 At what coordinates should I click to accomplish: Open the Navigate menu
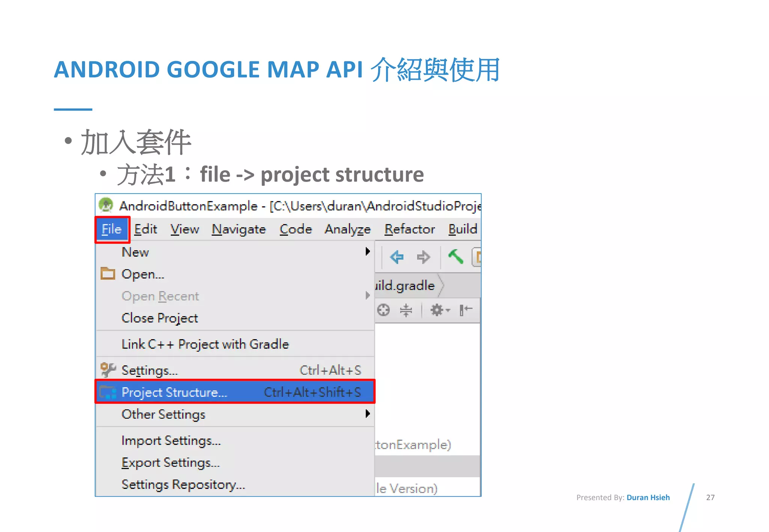pos(239,229)
